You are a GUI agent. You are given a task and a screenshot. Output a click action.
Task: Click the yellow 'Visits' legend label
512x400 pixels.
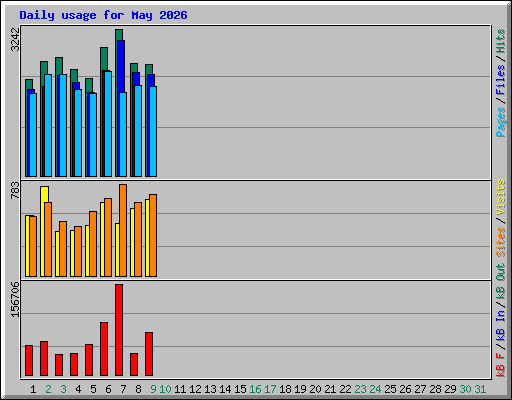(x=500, y=197)
